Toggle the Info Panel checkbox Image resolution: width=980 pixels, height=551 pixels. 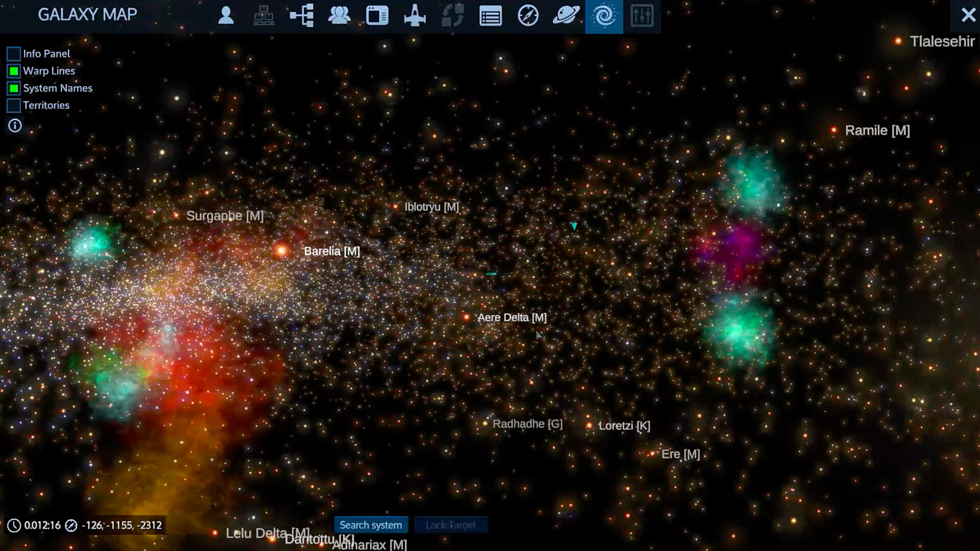click(x=13, y=53)
